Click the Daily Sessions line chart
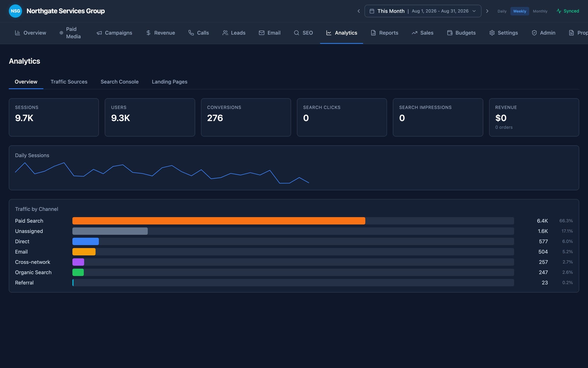This screenshot has width=588, height=368. [x=162, y=173]
